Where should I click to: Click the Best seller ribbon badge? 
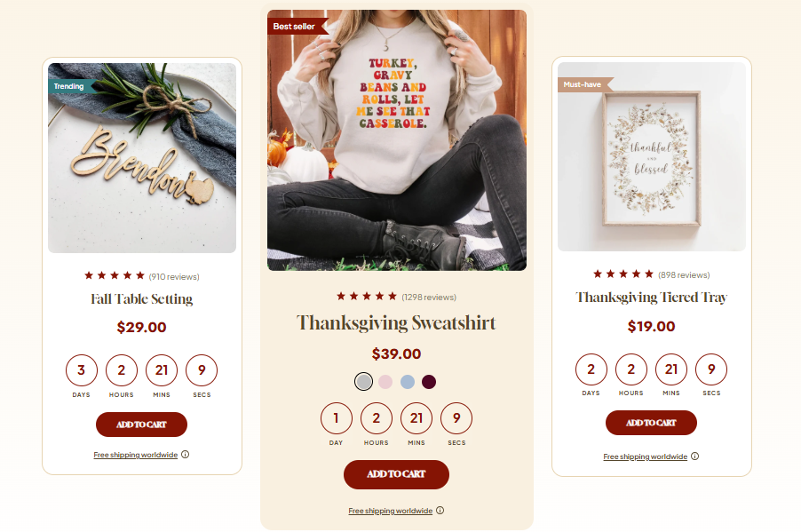[x=297, y=26]
